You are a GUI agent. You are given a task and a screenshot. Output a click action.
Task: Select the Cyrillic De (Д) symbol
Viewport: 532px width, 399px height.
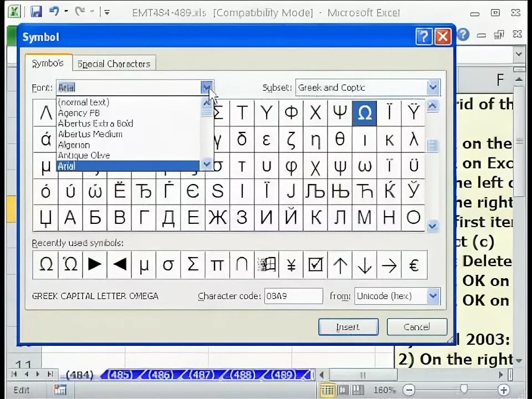click(168, 218)
